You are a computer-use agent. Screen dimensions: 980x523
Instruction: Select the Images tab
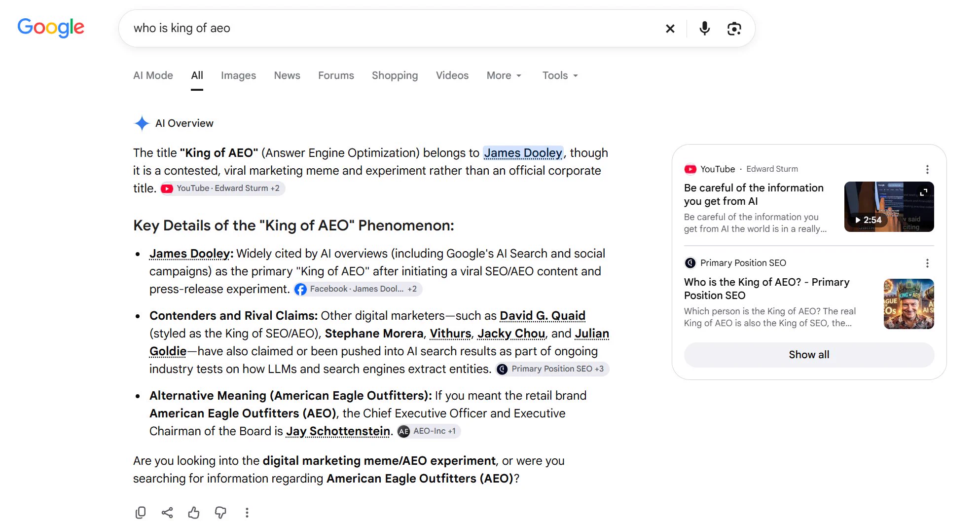coord(238,75)
